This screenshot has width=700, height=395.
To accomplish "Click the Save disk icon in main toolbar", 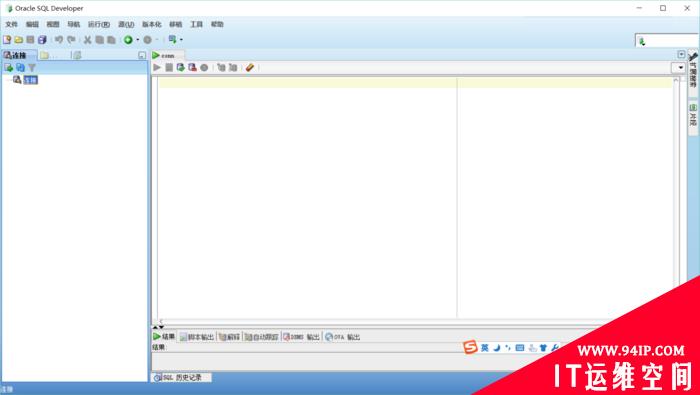I will point(30,40).
